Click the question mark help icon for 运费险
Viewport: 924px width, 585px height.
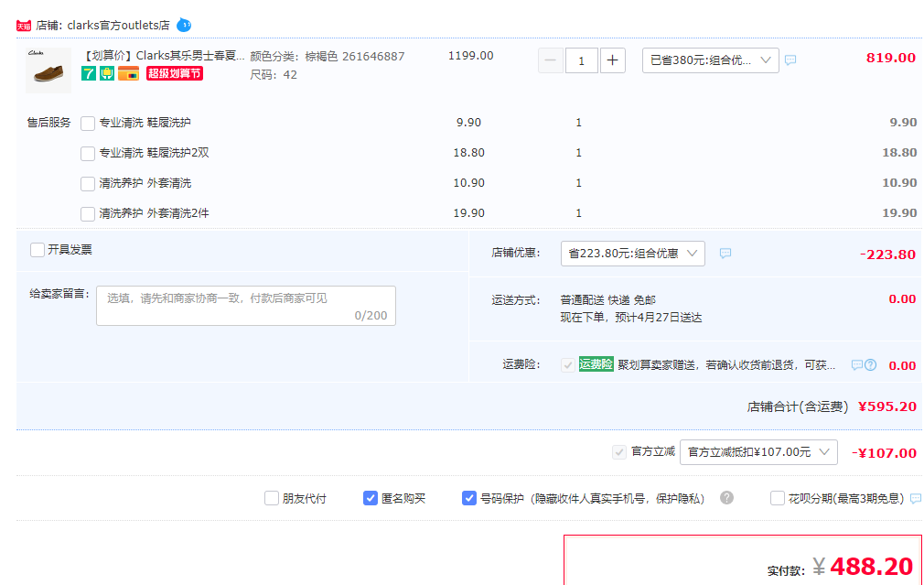coord(870,365)
